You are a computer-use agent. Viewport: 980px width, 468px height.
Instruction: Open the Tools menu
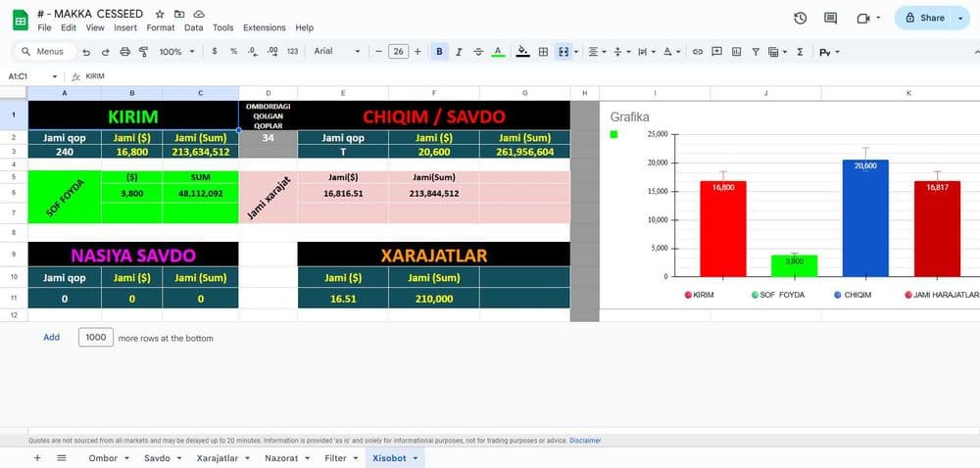[x=223, y=27]
